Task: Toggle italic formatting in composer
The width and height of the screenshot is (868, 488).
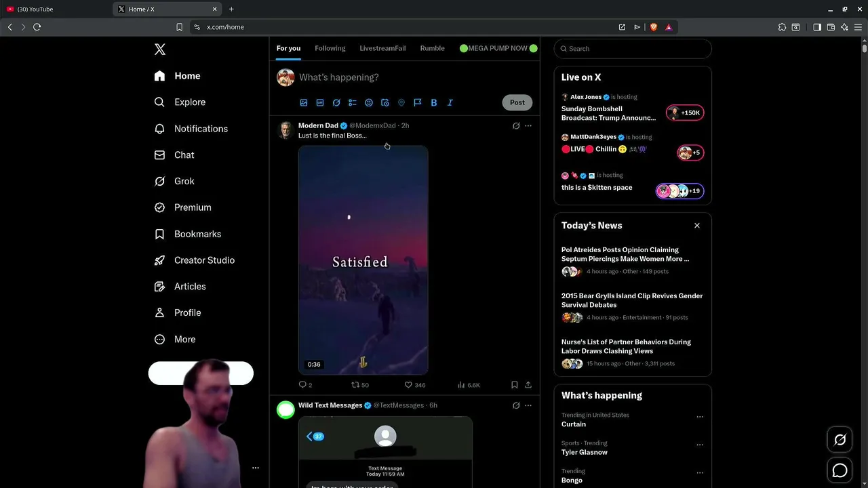Action: 450,103
